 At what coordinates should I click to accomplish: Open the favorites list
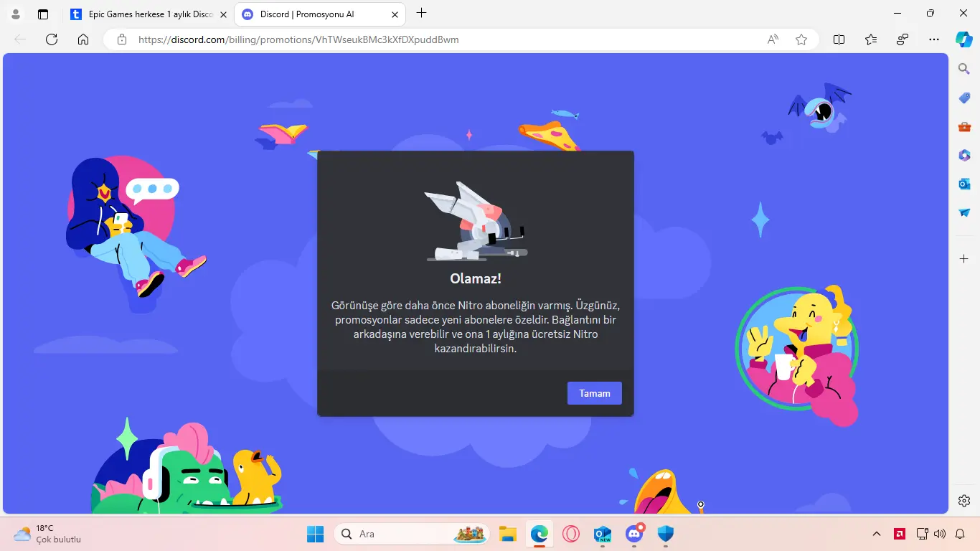pos(871,39)
